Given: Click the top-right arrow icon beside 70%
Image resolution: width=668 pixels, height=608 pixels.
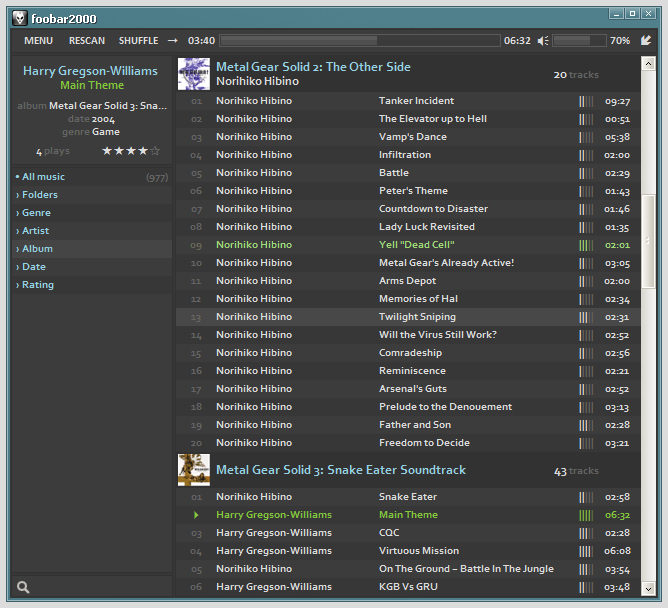Looking at the screenshot, I should pos(646,40).
